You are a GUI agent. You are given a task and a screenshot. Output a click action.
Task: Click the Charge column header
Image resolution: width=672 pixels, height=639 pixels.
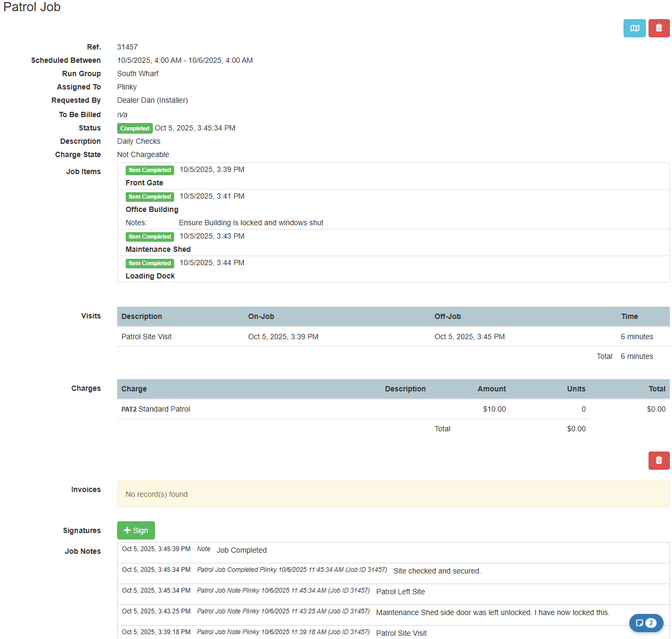(x=134, y=389)
